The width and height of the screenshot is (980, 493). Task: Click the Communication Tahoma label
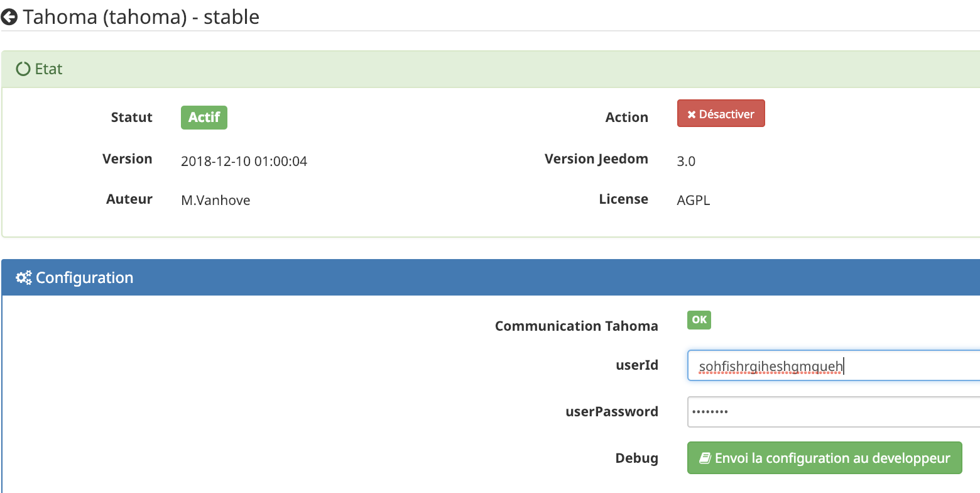(x=577, y=326)
